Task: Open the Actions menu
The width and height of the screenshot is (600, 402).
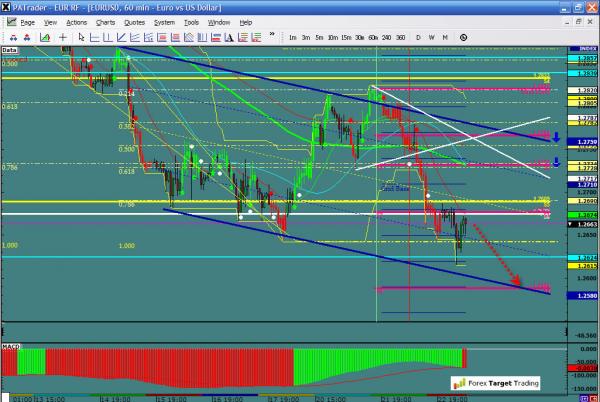Action: click(76, 21)
